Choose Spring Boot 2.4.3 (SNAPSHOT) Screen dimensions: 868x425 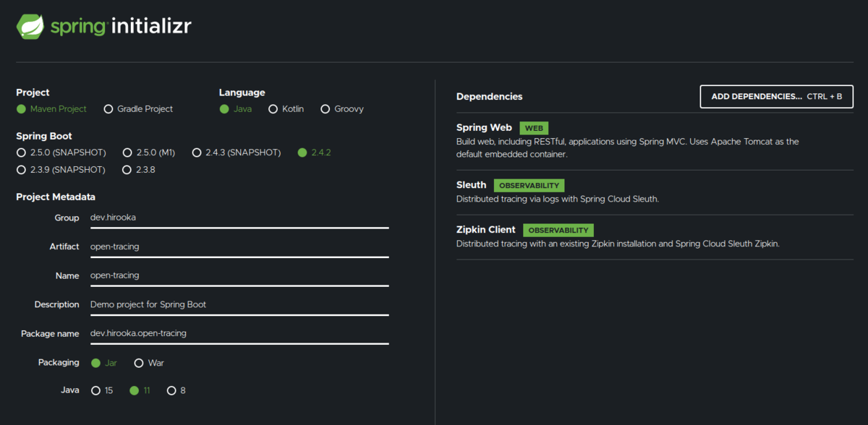(x=236, y=153)
